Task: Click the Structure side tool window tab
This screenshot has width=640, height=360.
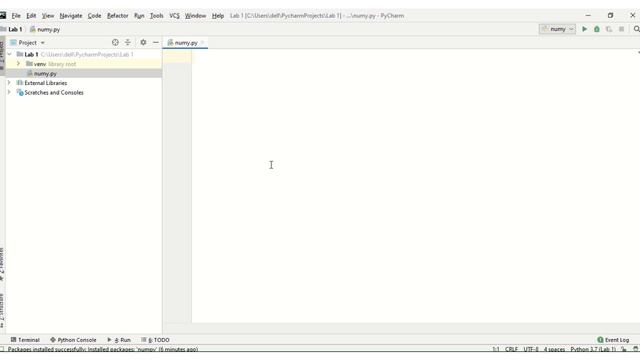Action: coord(2,310)
